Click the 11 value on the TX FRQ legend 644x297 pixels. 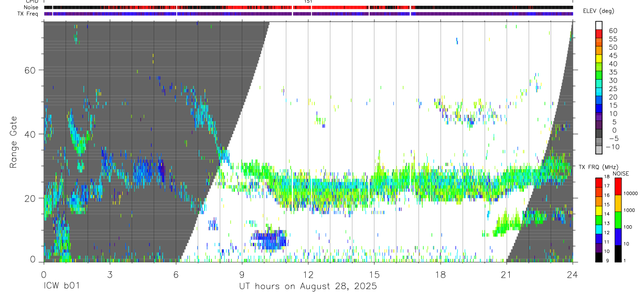tap(607, 243)
